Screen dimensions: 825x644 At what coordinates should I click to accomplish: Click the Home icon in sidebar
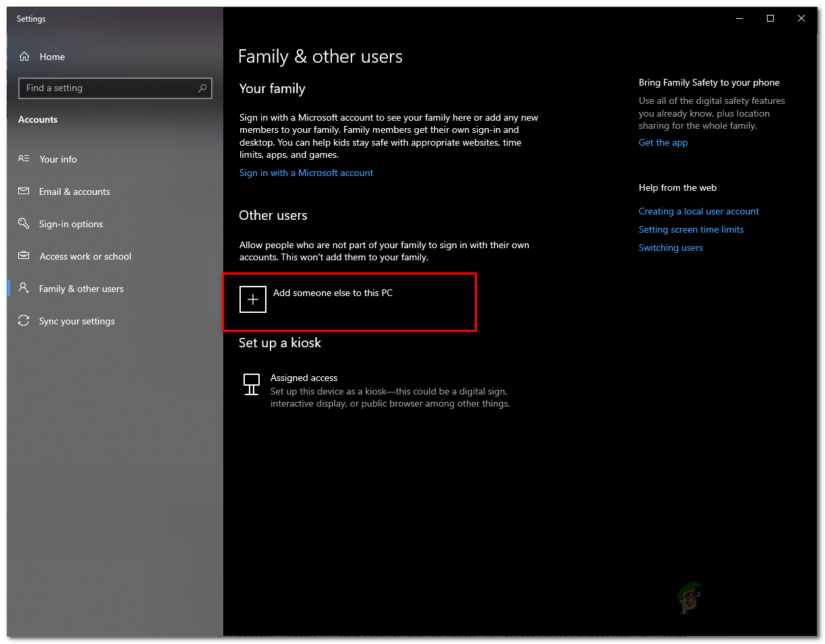point(24,57)
